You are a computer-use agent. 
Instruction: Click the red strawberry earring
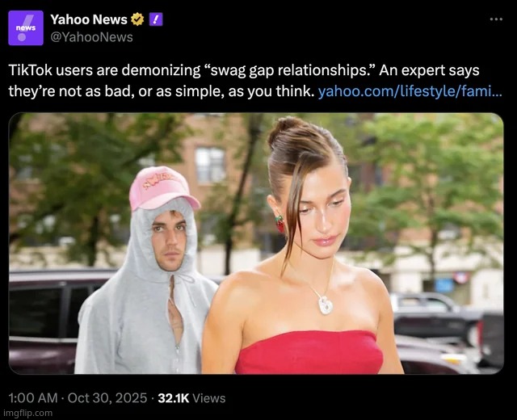[x=280, y=225]
